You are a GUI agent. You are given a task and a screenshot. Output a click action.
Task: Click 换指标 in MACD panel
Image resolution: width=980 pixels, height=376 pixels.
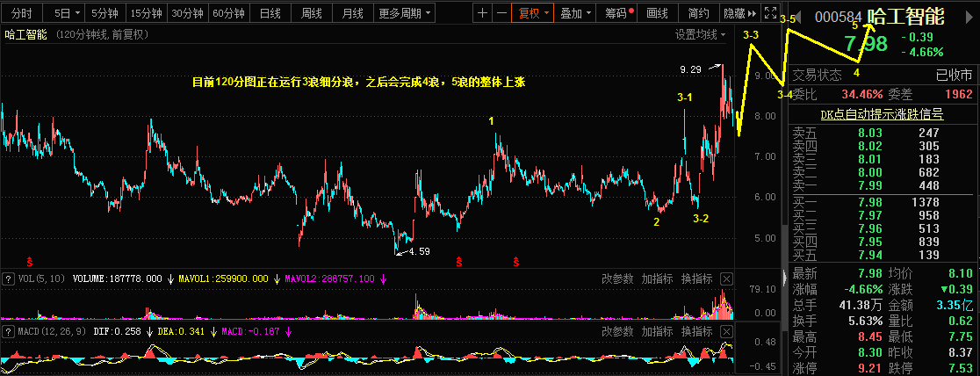click(x=696, y=331)
